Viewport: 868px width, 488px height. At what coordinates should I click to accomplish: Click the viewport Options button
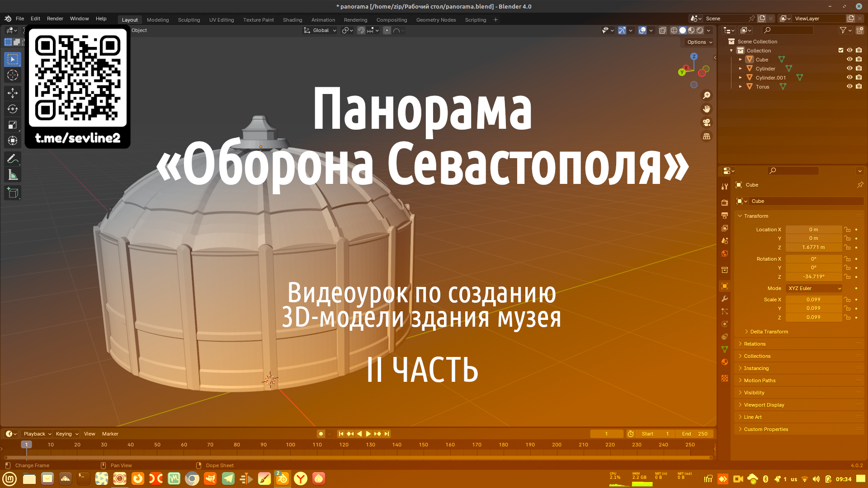(x=699, y=42)
